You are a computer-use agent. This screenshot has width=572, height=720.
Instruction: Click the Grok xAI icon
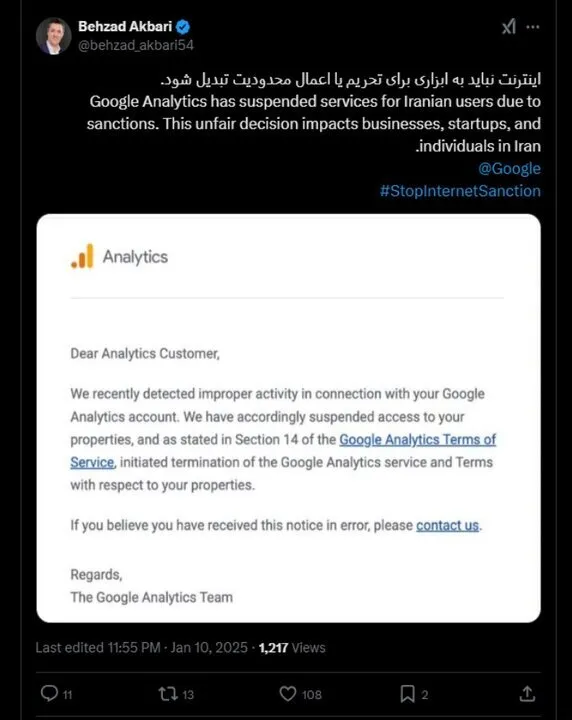[508, 27]
